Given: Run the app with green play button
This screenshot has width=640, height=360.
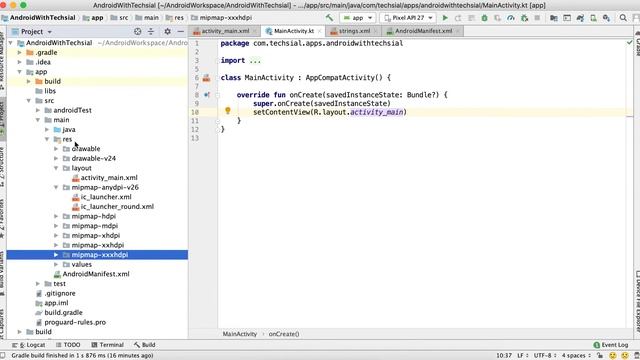Looking at the screenshot, I should (x=445, y=18).
